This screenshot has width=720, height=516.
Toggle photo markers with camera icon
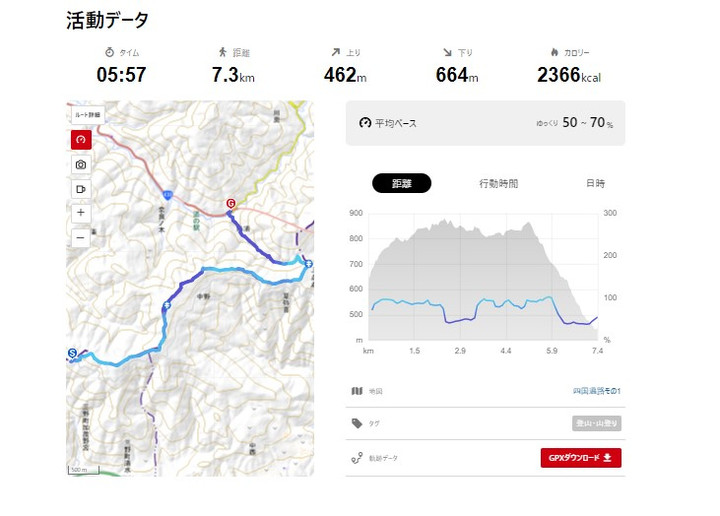(x=81, y=164)
